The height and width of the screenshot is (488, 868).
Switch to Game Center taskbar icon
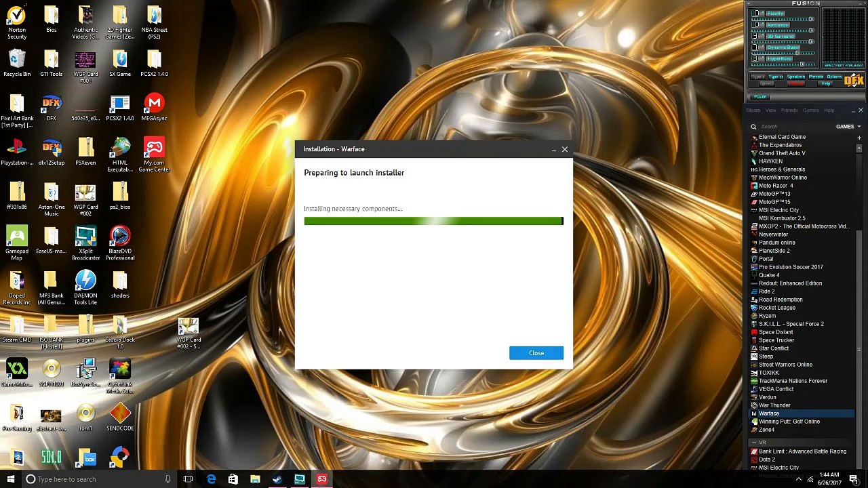[321, 479]
